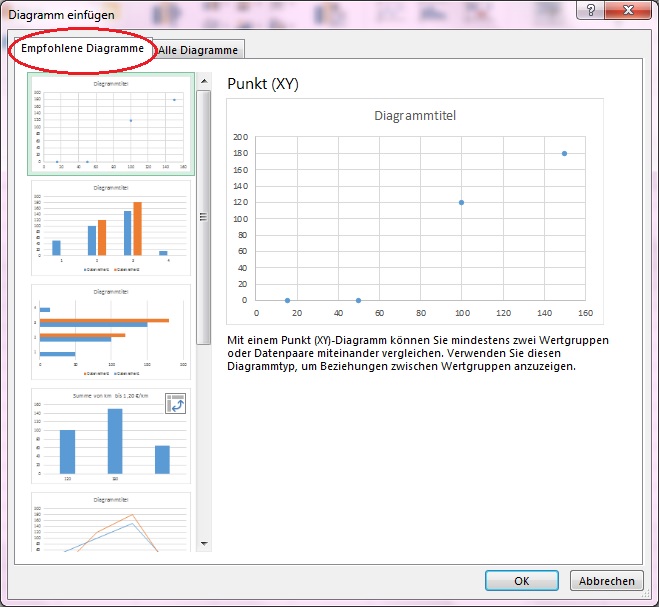This screenshot has width=659, height=607.
Task: Switch to the "Alle Diagramme" tab
Action: tap(198, 50)
